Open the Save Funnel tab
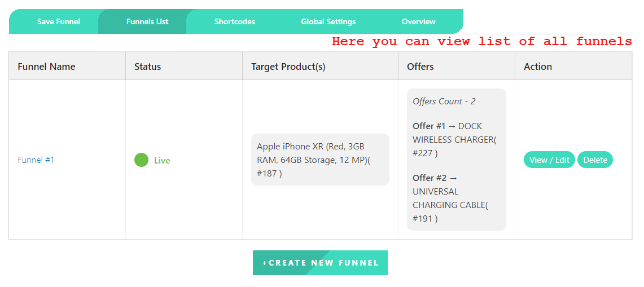 coord(59,21)
